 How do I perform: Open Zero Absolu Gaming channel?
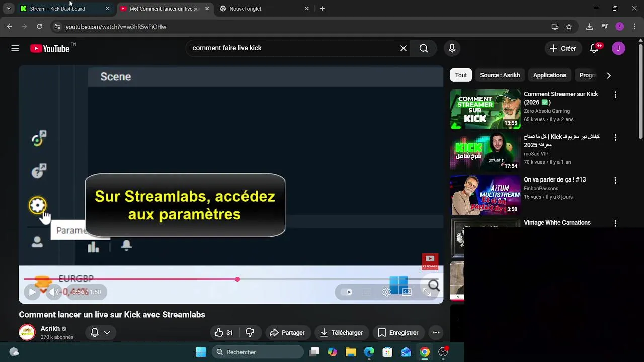tap(546, 111)
